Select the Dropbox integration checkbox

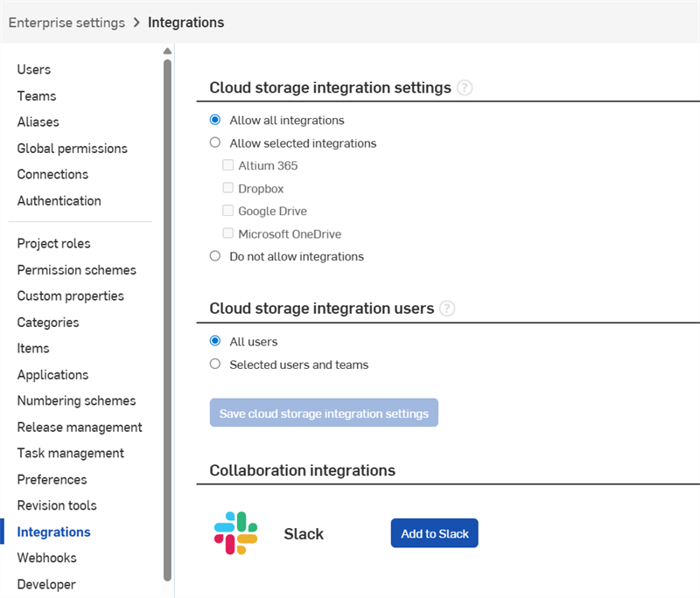228,188
